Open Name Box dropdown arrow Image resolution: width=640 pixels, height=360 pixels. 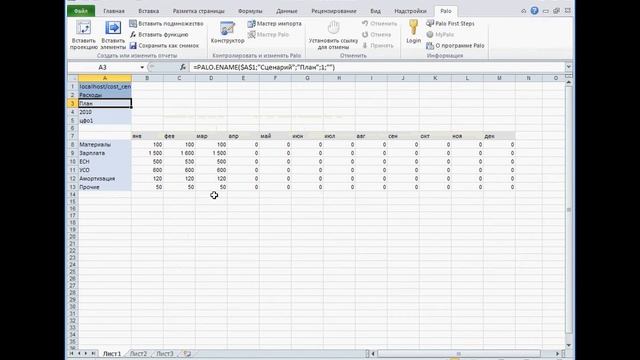coord(142,67)
